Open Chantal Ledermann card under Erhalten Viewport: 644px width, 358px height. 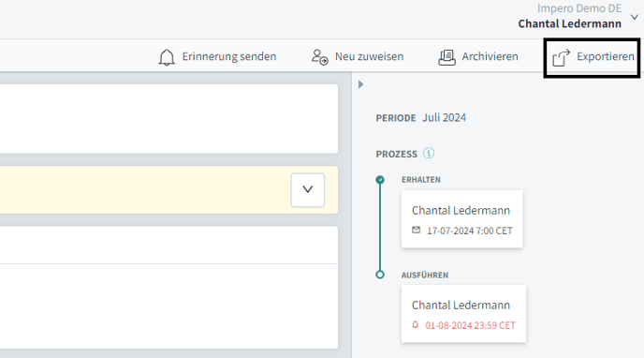point(462,219)
